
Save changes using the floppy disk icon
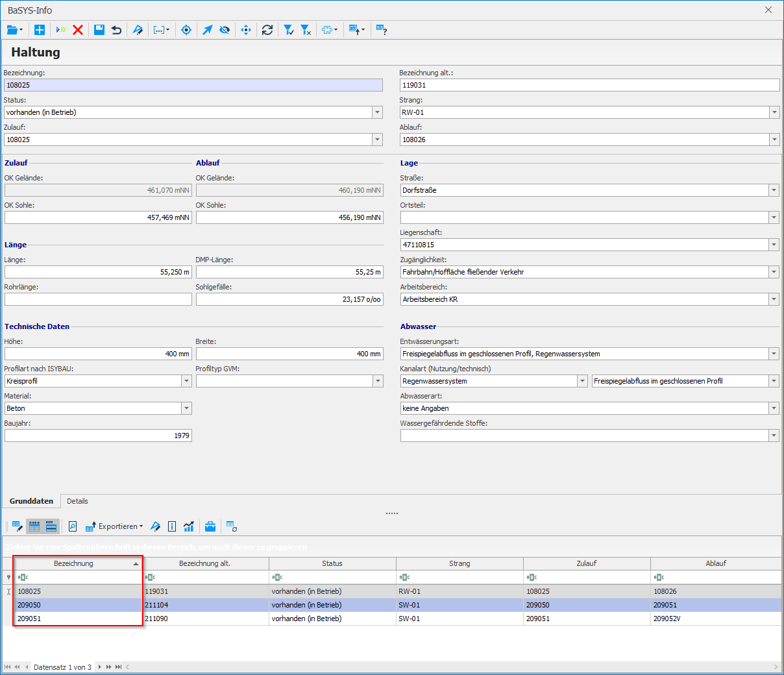[x=99, y=30]
